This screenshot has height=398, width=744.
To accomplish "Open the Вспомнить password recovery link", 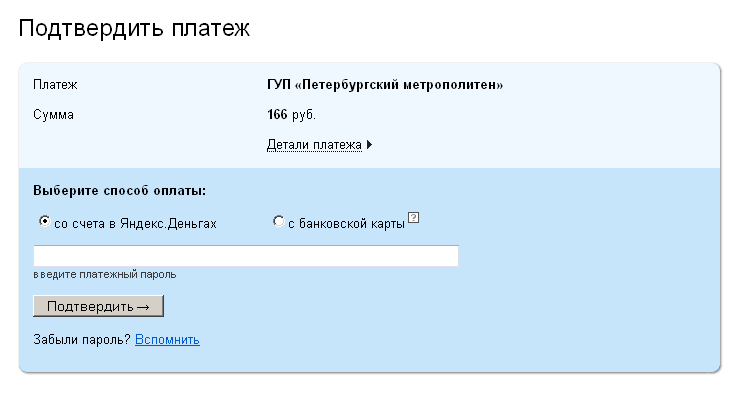I will pyautogui.click(x=167, y=340).
